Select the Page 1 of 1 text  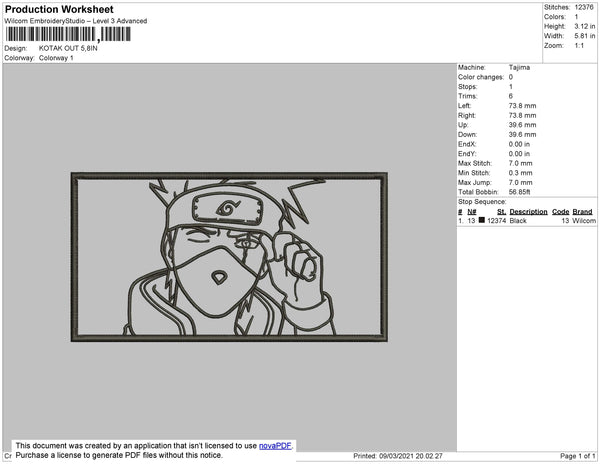point(577,456)
